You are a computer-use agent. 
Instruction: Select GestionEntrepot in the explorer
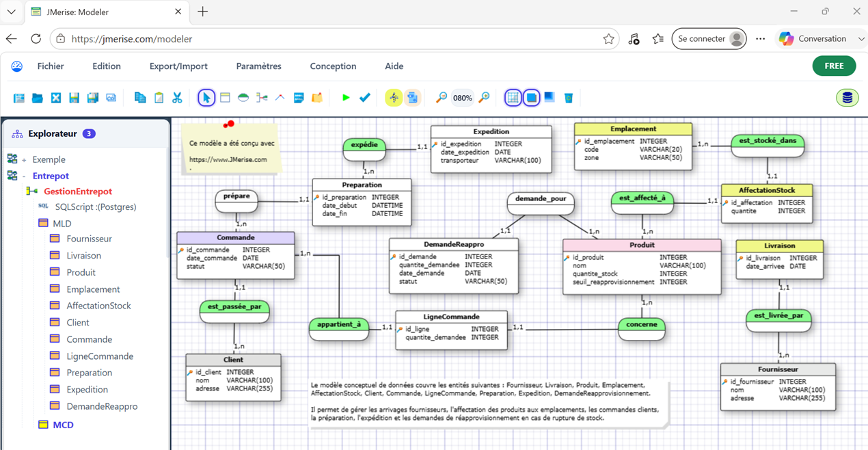(x=78, y=191)
